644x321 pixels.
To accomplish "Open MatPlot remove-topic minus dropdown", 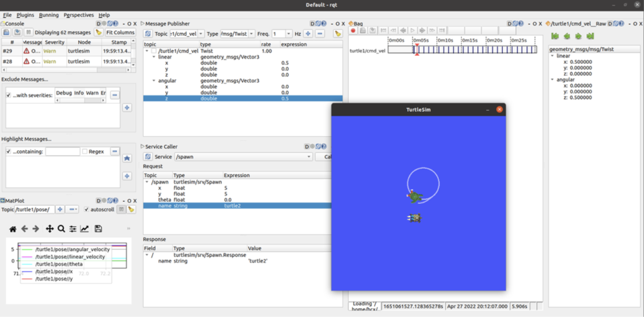I will [73, 209].
